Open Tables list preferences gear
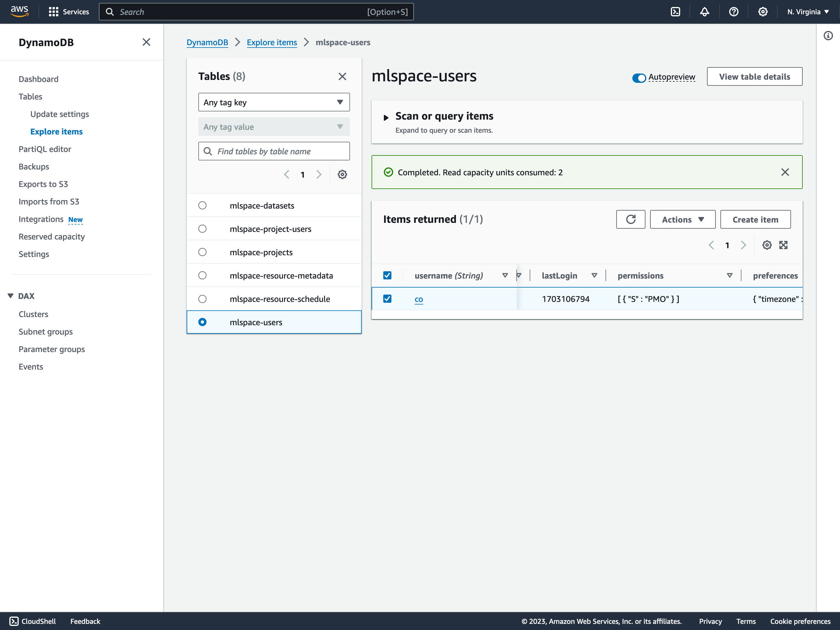 click(342, 175)
